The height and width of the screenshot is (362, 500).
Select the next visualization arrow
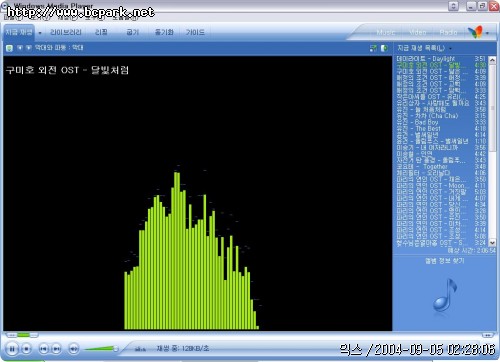coord(29,48)
